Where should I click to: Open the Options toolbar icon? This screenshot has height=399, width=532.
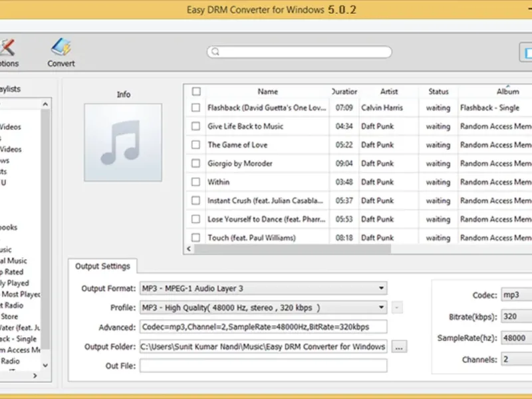pyautogui.click(x=8, y=53)
